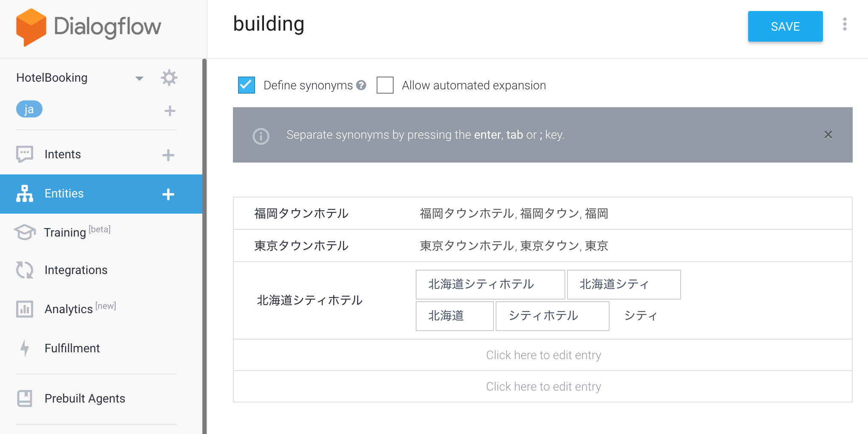Image resolution: width=868 pixels, height=434 pixels.
Task: Select the ja language badge
Action: 29,109
